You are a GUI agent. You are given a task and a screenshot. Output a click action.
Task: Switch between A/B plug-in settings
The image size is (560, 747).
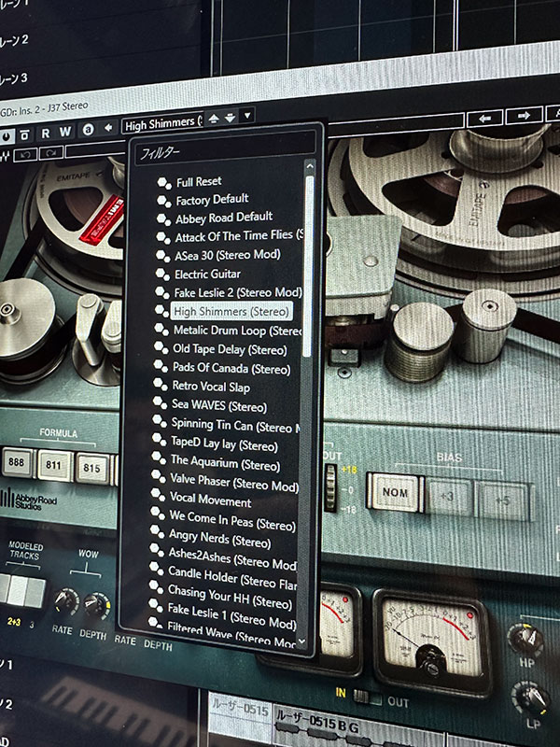tap(88, 129)
